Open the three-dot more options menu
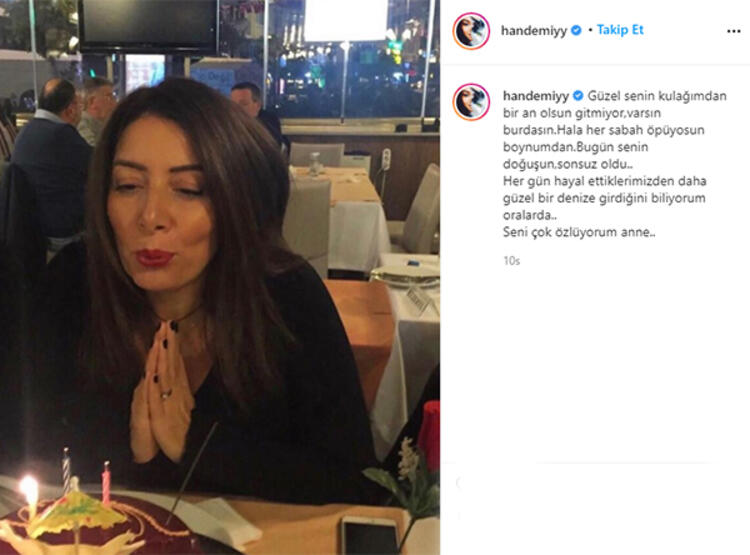This screenshot has width=750, height=555. click(733, 31)
